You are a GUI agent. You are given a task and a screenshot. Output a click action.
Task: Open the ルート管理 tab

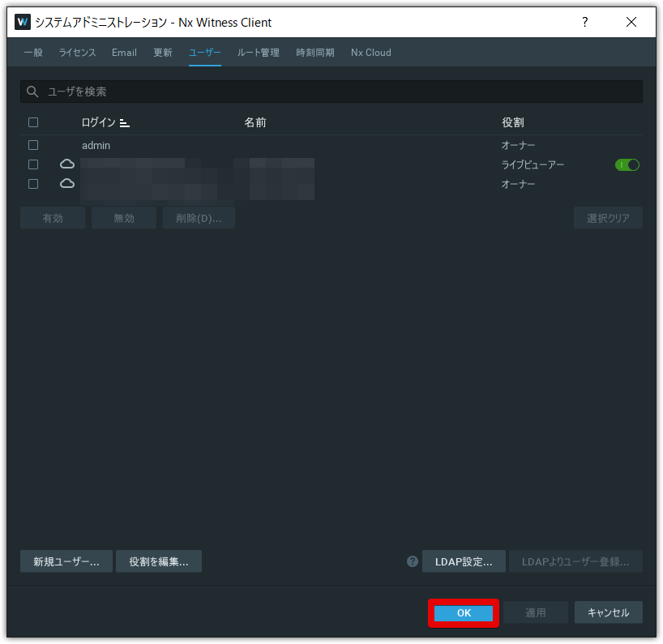(x=259, y=53)
